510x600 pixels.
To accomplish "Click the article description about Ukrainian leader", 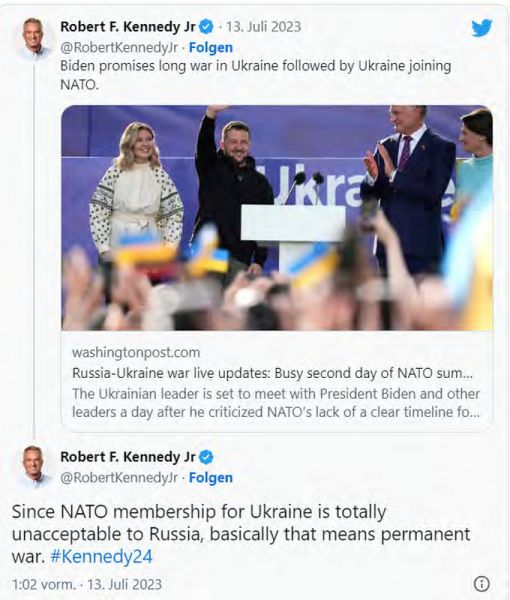I will point(276,403).
